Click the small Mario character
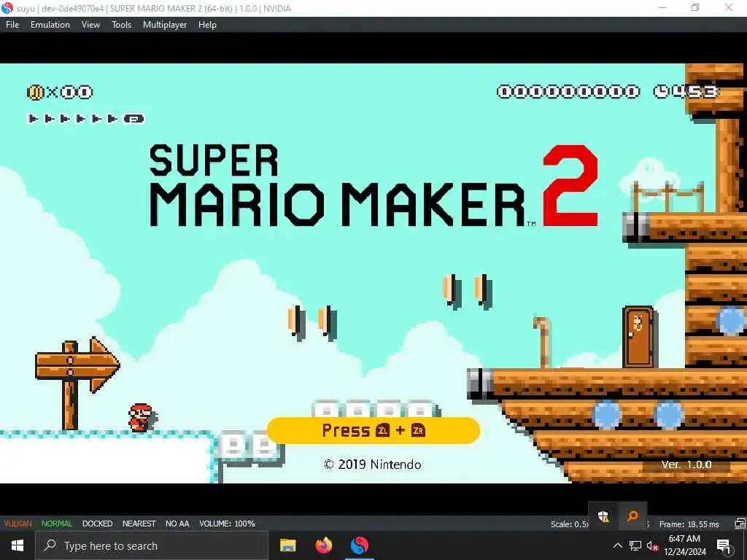747x560 pixels. click(x=142, y=418)
